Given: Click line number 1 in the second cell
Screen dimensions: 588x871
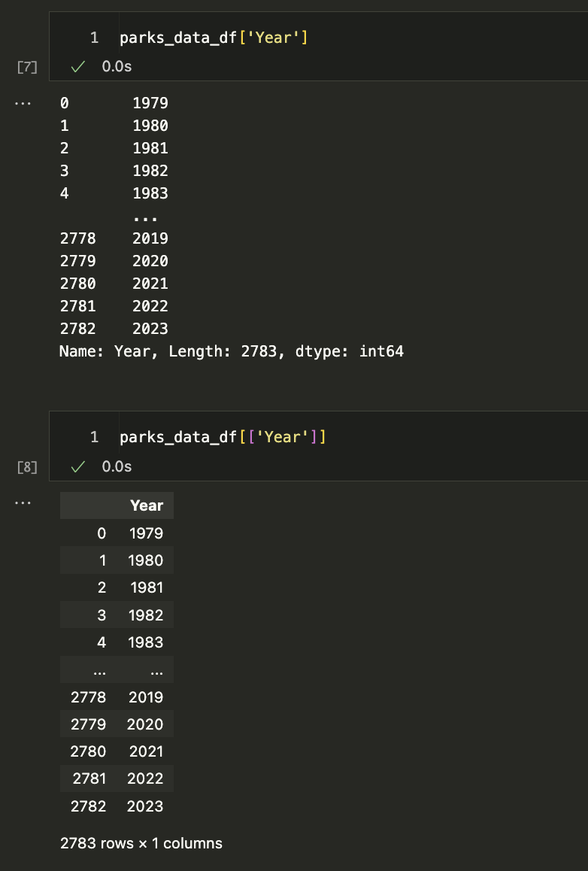Looking at the screenshot, I should coord(94,437).
